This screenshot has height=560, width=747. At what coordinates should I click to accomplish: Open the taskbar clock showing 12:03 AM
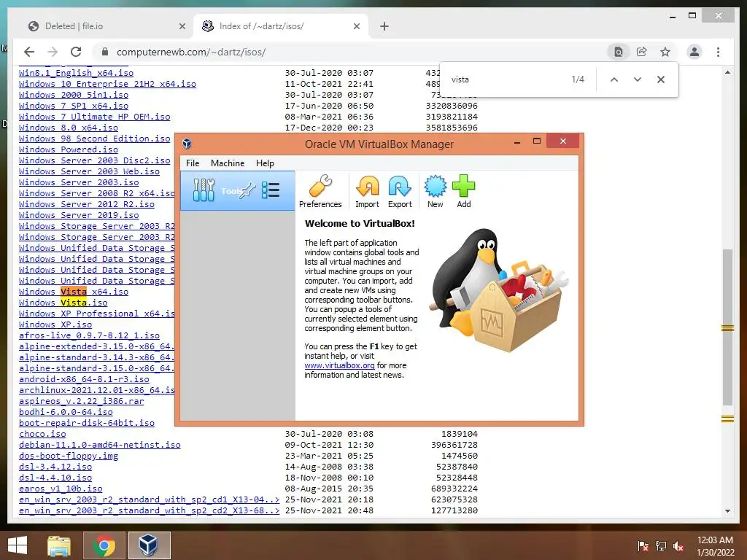(715, 546)
